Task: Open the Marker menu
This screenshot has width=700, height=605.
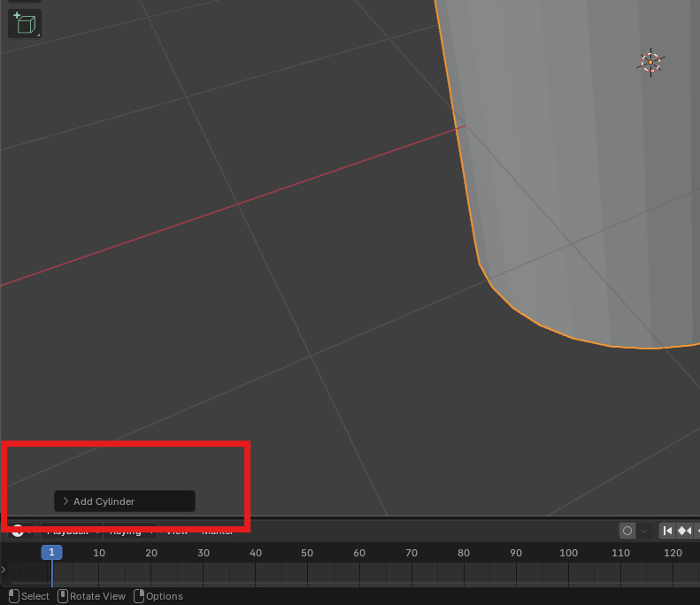Action: pyautogui.click(x=217, y=532)
